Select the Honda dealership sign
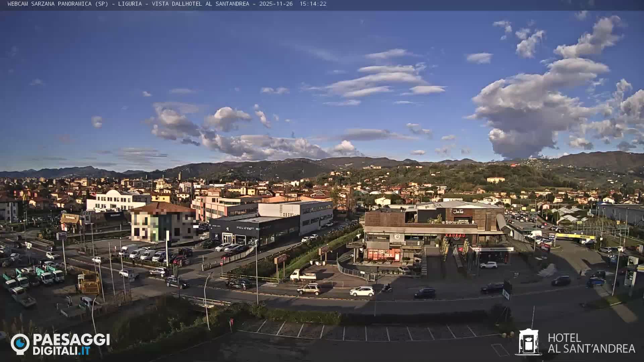The width and height of the screenshot is (644, 362). click(x=476, y=249)
